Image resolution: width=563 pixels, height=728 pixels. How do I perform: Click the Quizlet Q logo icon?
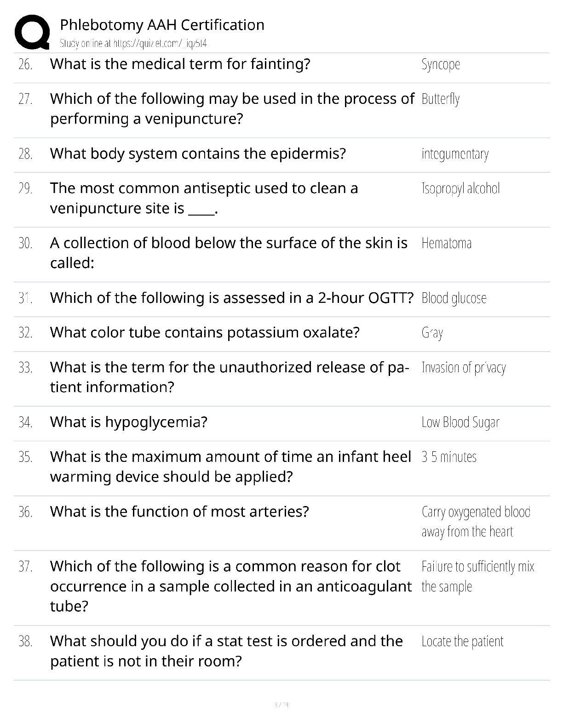point(32,32)
